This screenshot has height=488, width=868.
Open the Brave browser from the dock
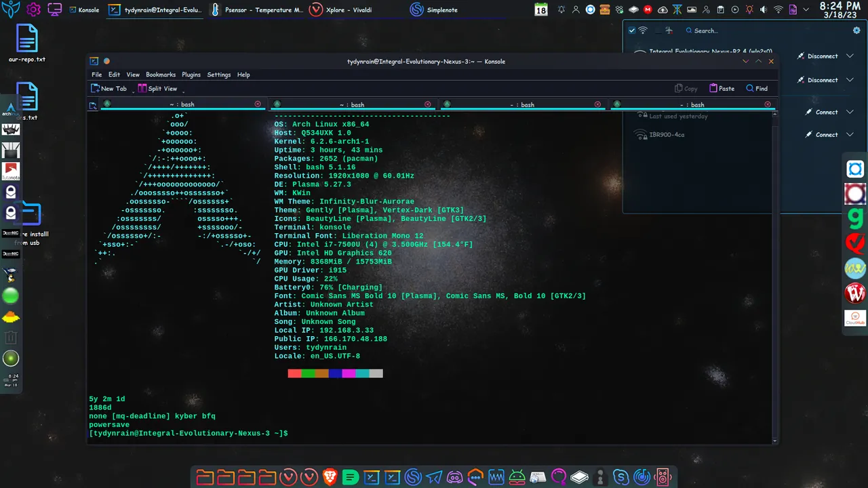pos(330,477)
